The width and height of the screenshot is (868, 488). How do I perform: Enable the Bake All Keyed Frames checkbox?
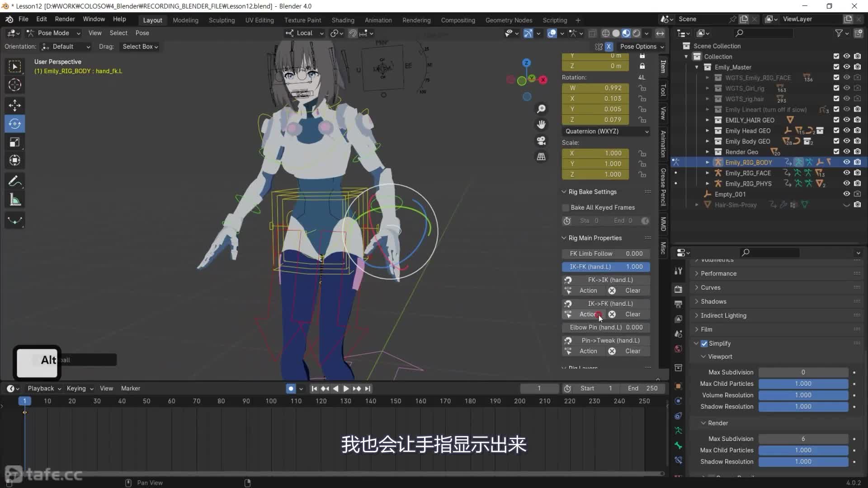(x=565, y=207)
